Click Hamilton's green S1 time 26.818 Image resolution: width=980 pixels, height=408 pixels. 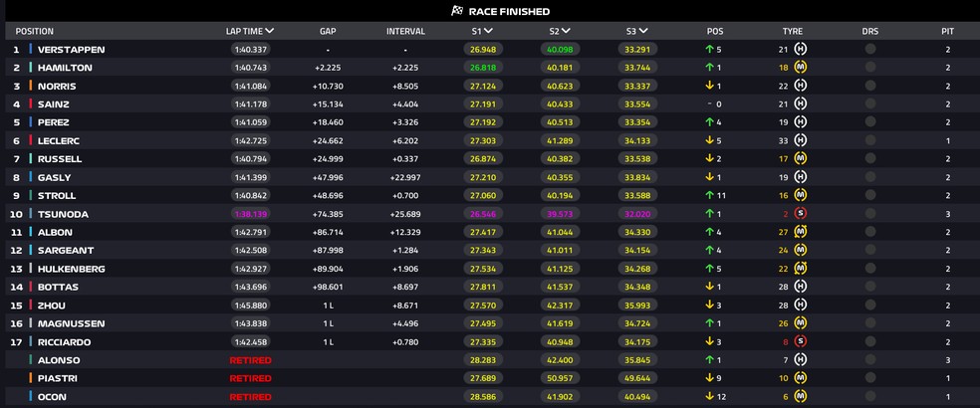tap(483, 68)
